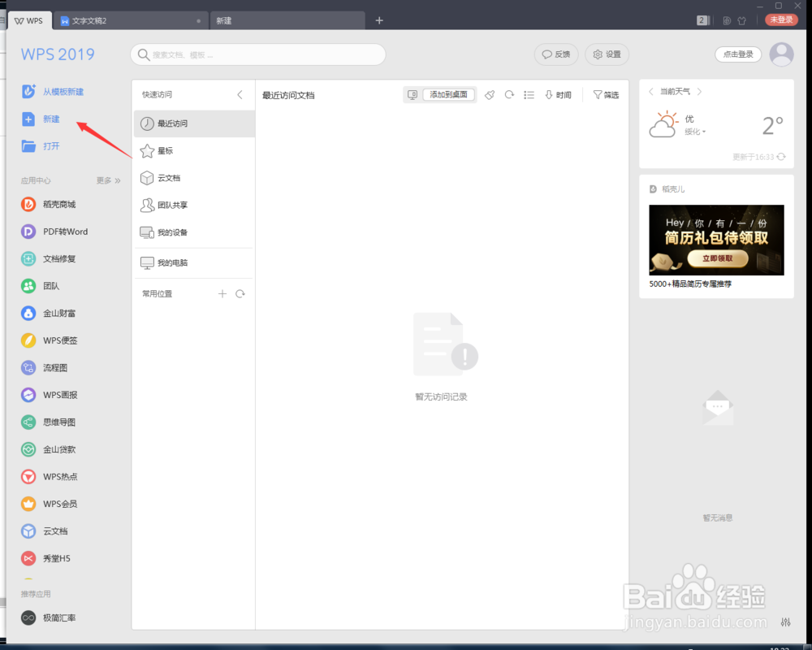
Task: Open bottom-right adjustment sliders icon
Action: click(x=785, y=622)
